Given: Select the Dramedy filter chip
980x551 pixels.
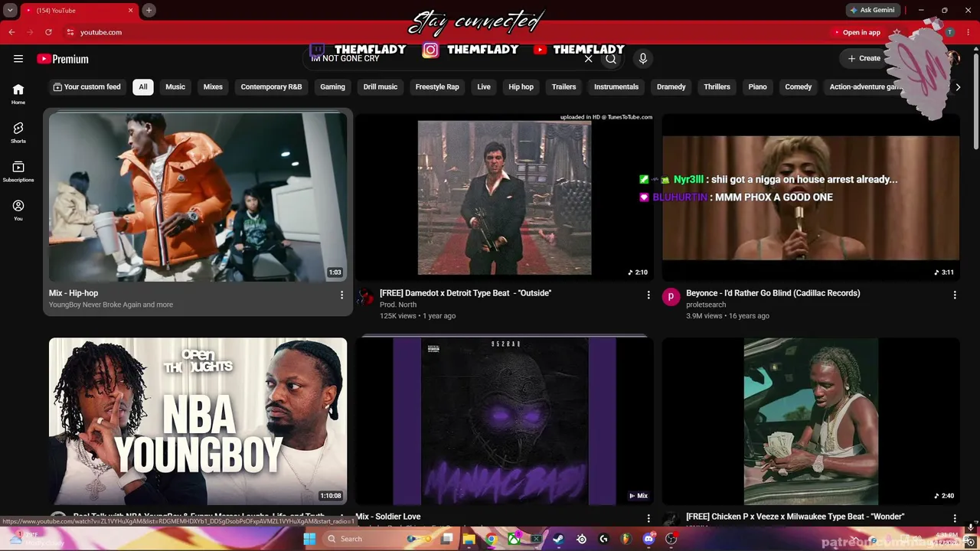Looking at the screenshot, I should pyautogui.click(x=671, y=86).
